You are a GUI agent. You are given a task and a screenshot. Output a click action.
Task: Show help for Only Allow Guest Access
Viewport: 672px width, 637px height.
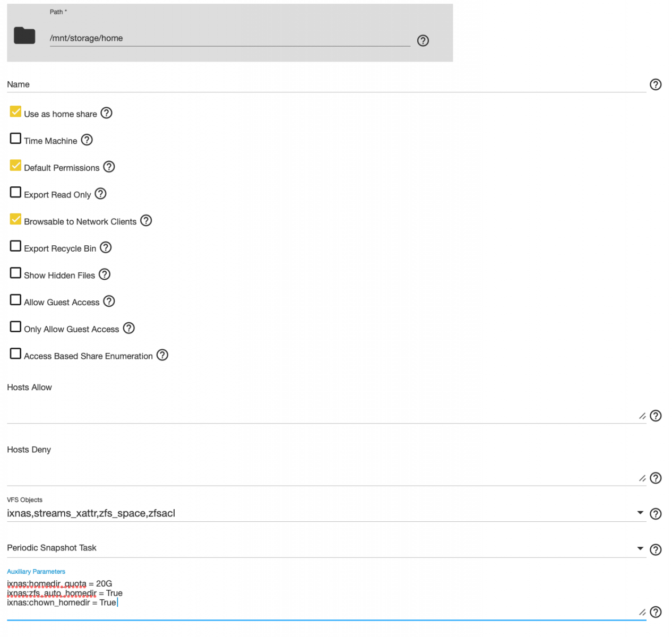(128, 328)
